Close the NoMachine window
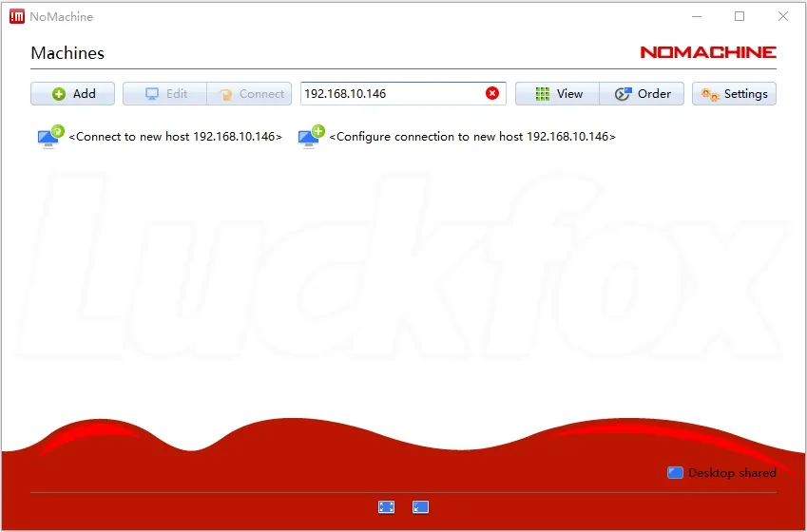Viewport: 807px width, 532px height. coord(783,16)
